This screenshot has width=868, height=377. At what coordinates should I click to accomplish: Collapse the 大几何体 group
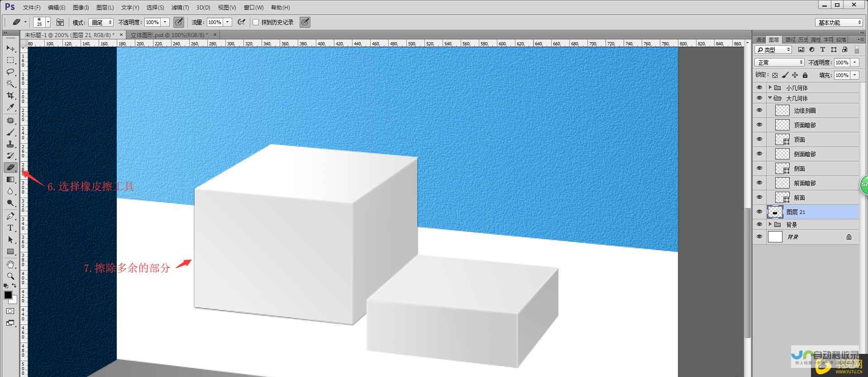pos(770,98)
